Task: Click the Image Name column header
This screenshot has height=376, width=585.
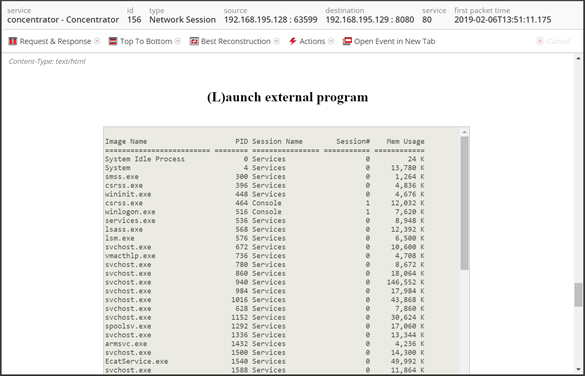Action: [x=126, y=141]
